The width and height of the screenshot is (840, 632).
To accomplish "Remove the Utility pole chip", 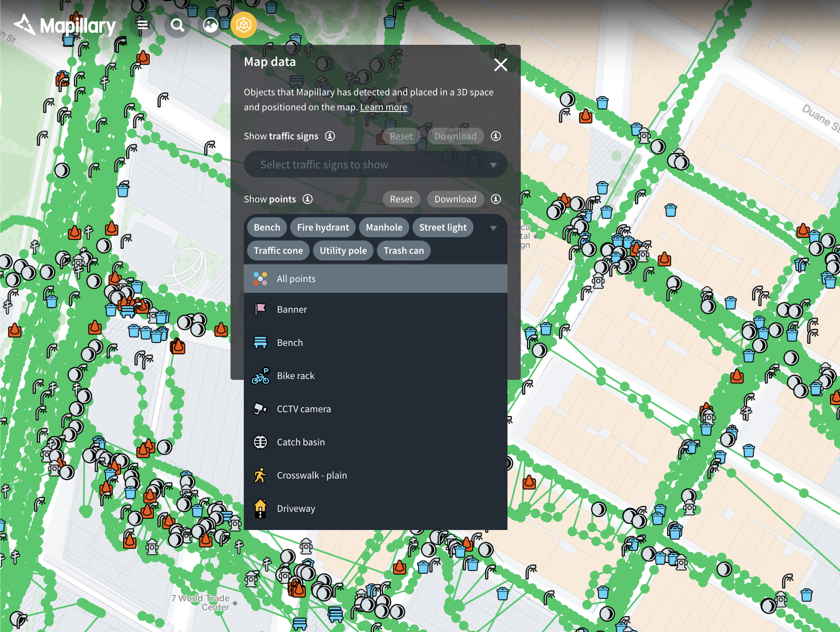I will click(x=343, y=250).
